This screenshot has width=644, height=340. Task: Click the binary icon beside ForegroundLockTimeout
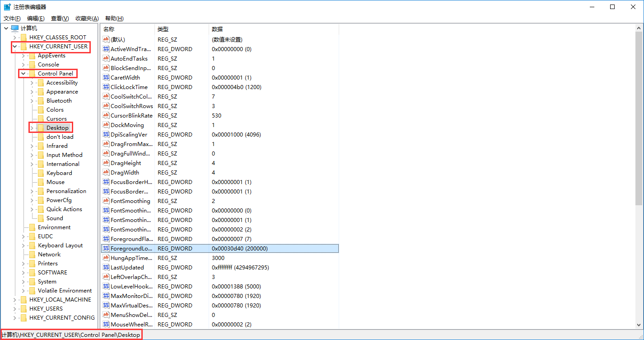point(106,248)
